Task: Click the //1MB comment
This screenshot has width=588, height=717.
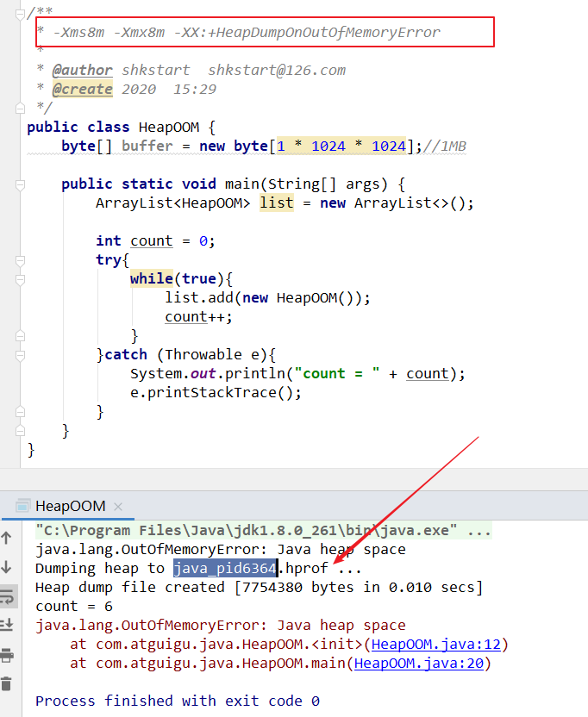Action: pos(445,147)
